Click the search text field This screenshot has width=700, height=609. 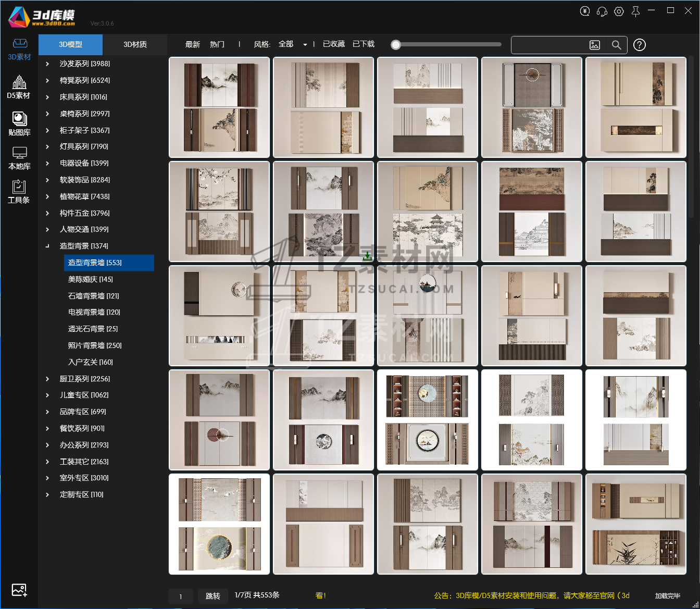[x=549, y=45]
